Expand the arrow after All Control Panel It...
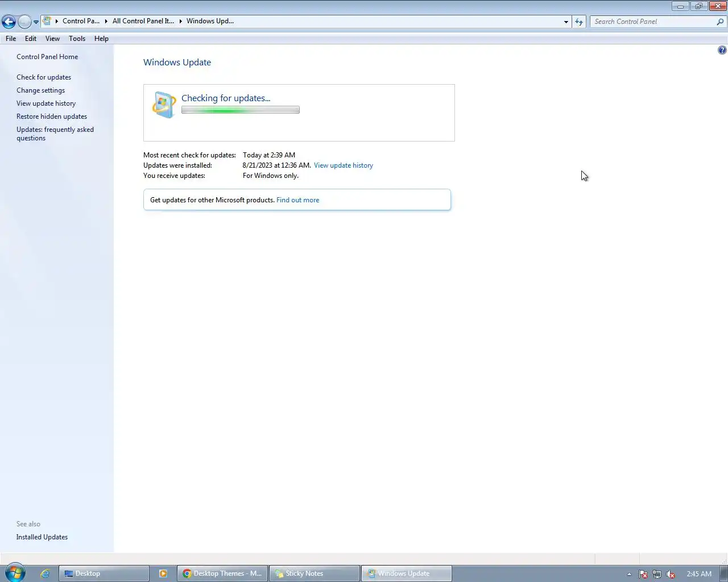Image resolution: width=728 pixels, height=582 pixels. point(181,21)
